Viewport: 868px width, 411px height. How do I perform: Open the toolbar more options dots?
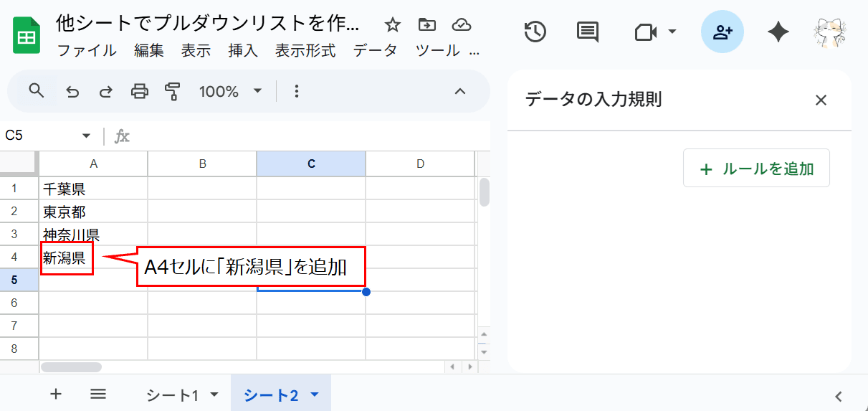point(297,91)
